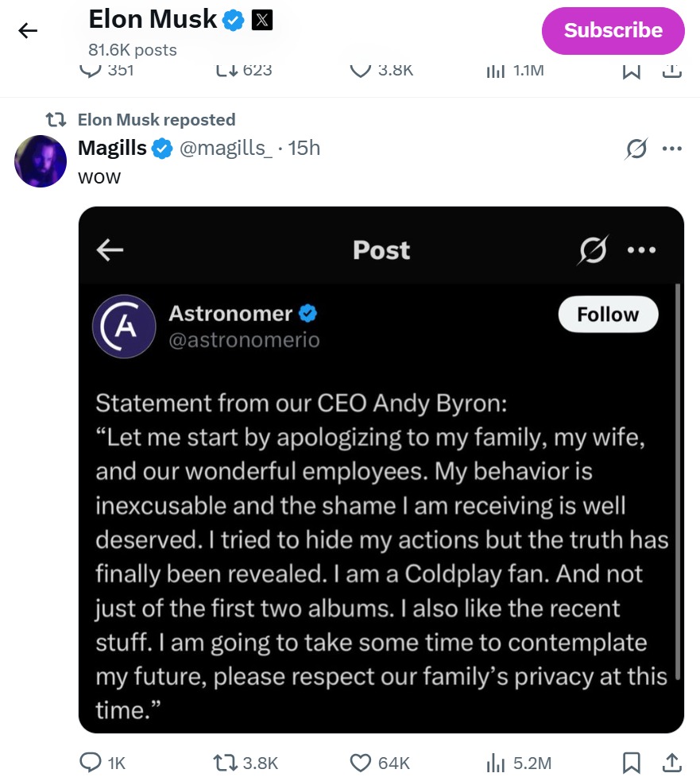Like the previous post showing 3.8K likes

(x=362, y=71)
